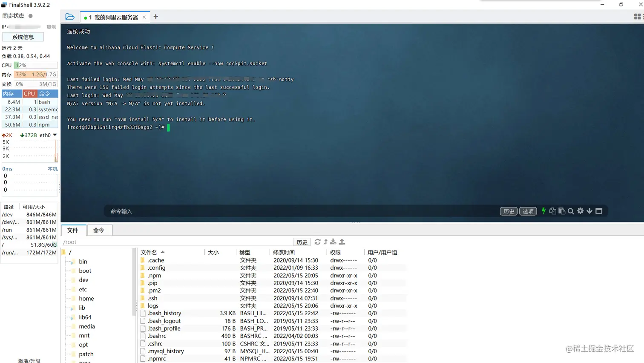Select the bin folder in tree

click(83, 262)
